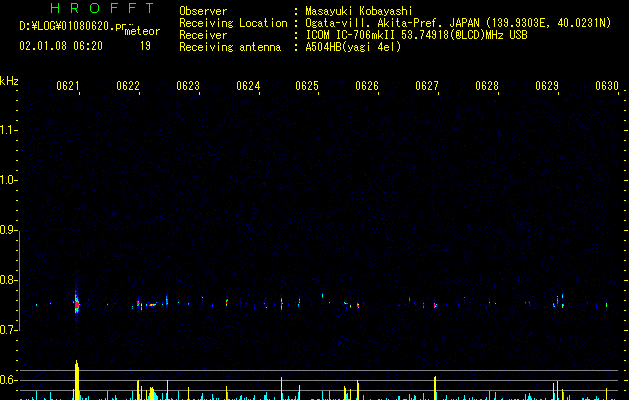The height and width of the screenshot is (400, 629).
Task: Click the 0624 time marker
Action: pos(248,86)
